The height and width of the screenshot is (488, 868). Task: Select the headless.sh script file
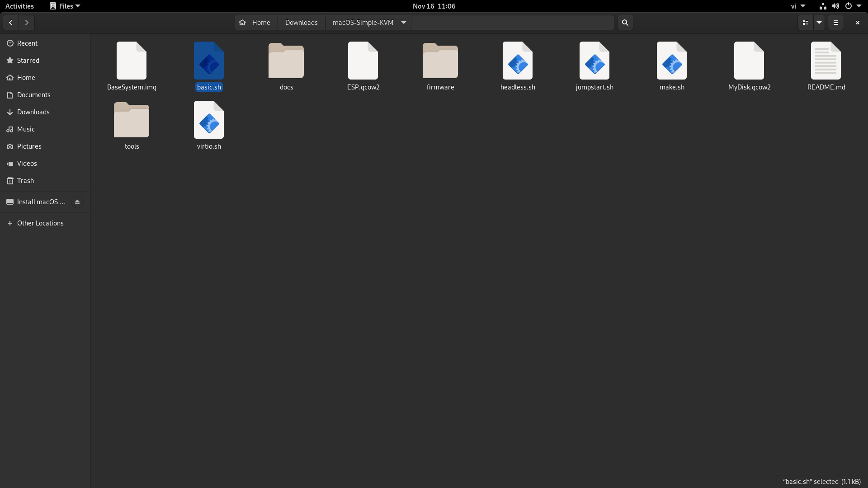518,61
